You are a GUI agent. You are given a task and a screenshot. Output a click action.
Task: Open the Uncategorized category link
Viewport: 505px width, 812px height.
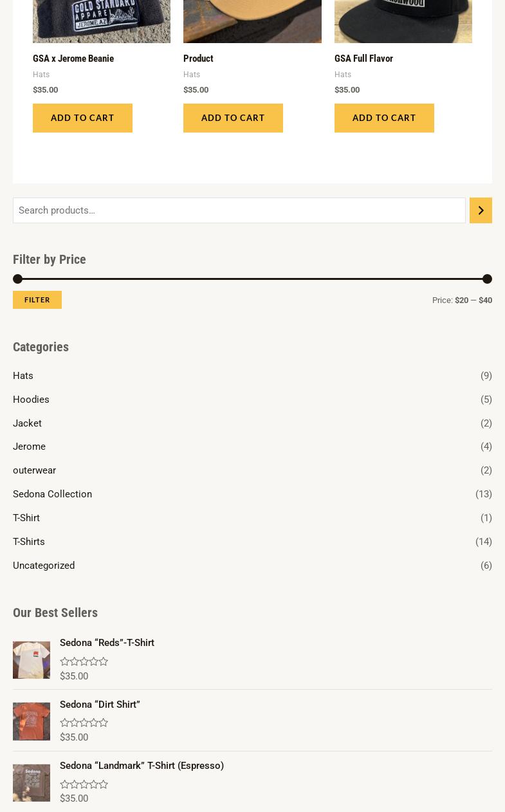(x=44, y=566)
